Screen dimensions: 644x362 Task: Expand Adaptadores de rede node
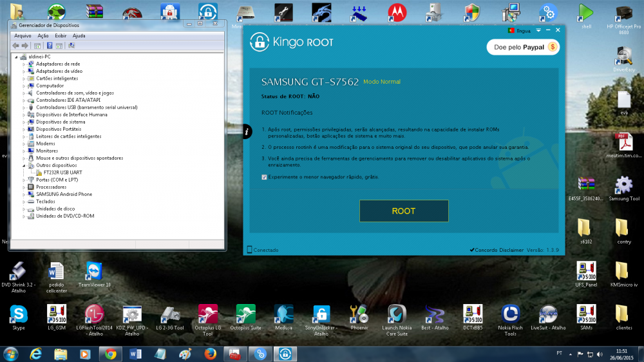pyautogui.click(x=24, y=64)
